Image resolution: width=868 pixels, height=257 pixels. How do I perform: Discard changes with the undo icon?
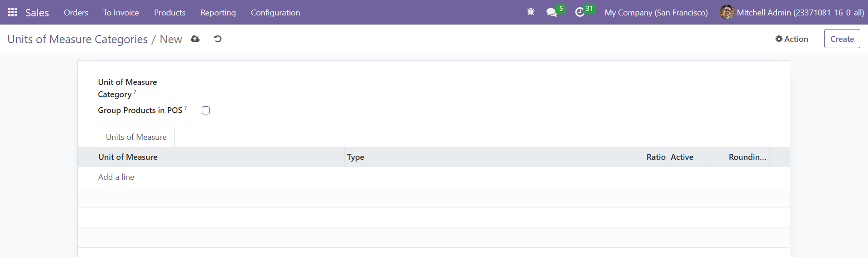[218, 39]
